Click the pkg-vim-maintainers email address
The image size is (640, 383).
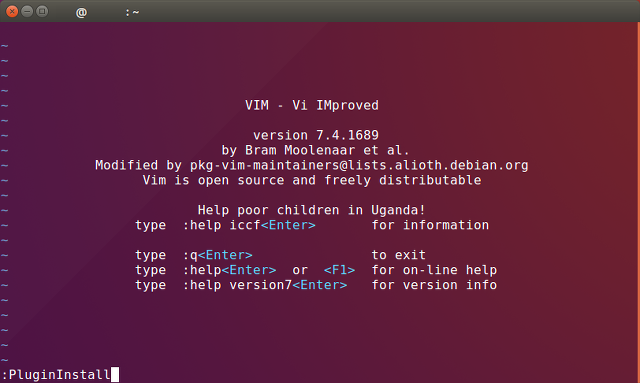[359, 165]
